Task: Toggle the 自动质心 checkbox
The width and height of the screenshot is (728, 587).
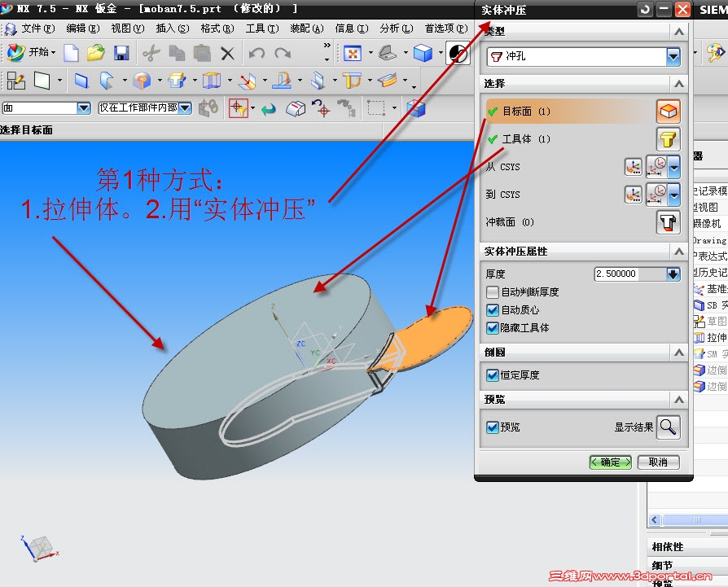Action: click(x=492, y=310)
